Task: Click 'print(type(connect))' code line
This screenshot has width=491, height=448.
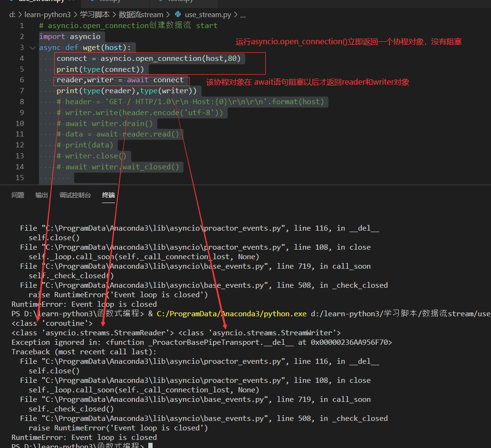Action: (100, 69)
